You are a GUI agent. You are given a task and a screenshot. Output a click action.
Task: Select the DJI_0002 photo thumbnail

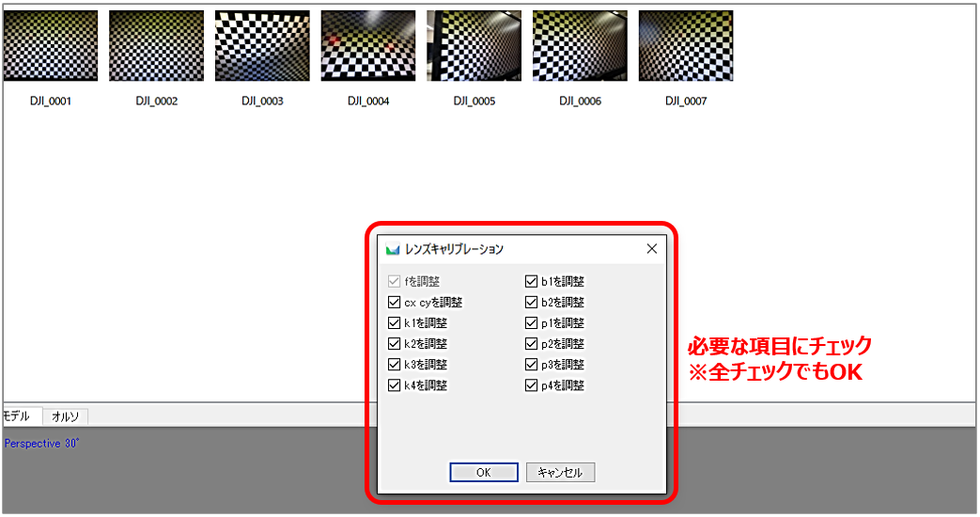click(156, 46)
